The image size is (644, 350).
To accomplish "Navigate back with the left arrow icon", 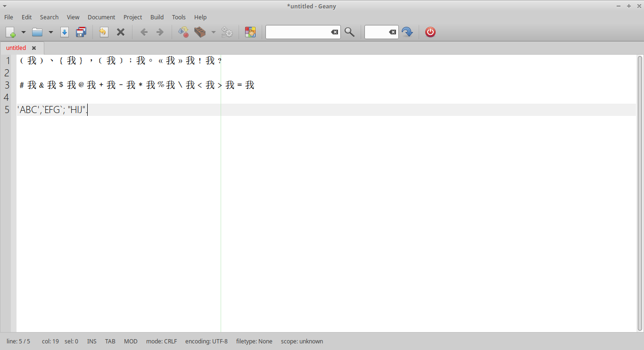I will [x=144, y=32].
